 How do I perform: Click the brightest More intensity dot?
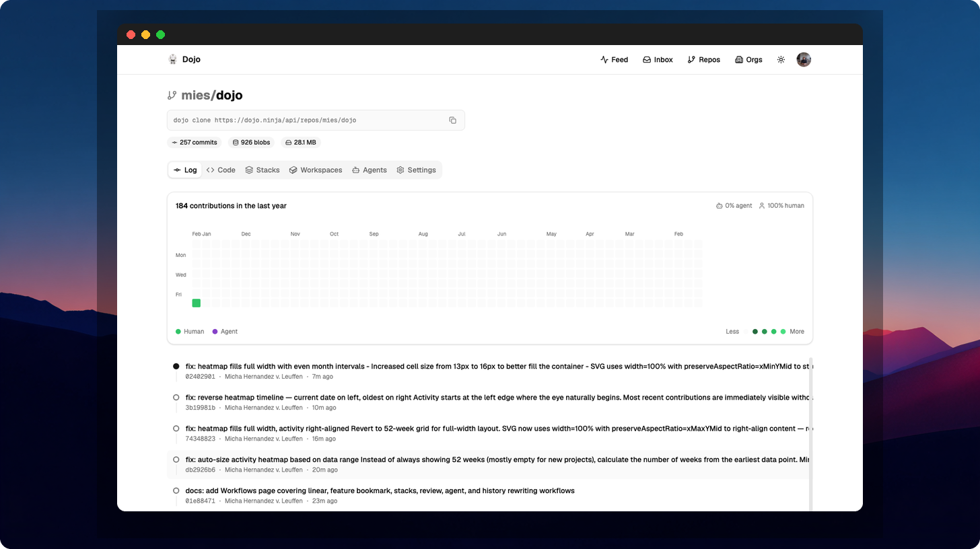click(783, 331)
